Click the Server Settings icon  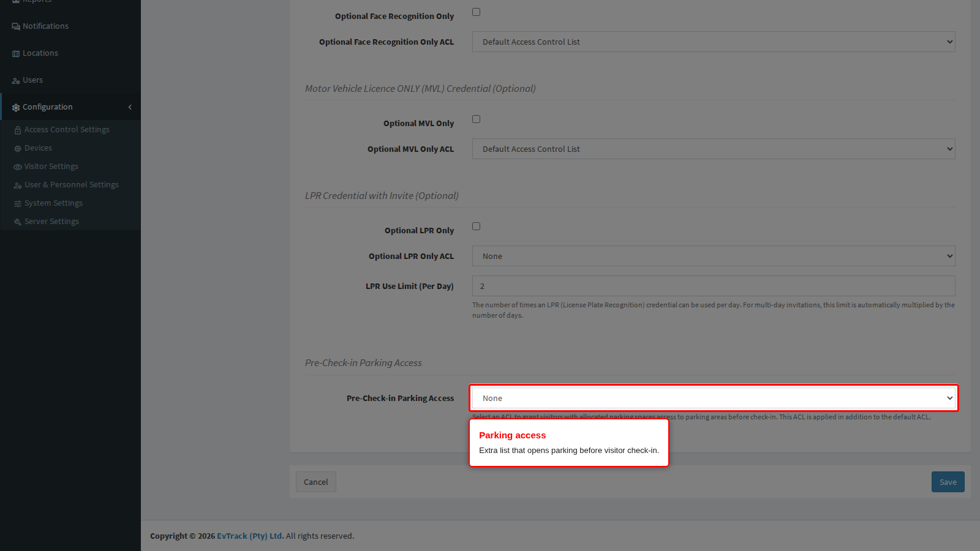[x=18, y=222]
